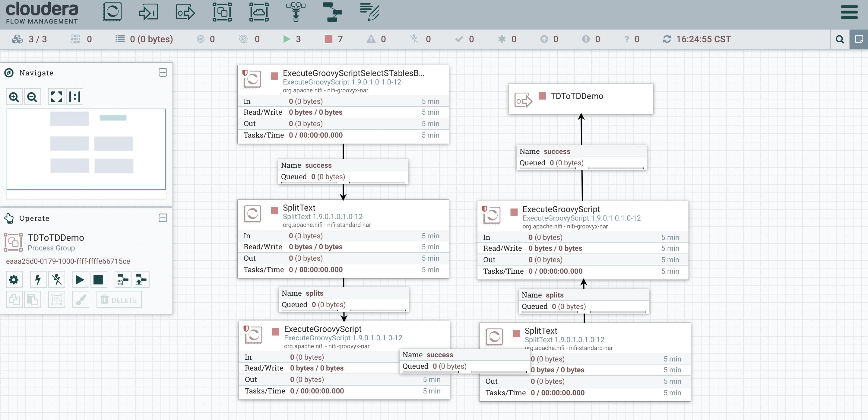The height and width of the screenshot is (420, 868).
Task: Click TDToTDDemo name in Operate panel
Action: point(56,238)
